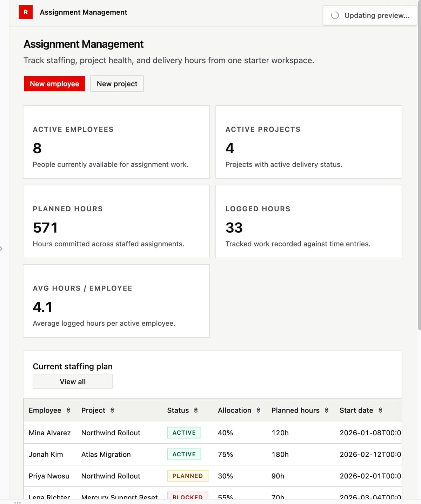
Task: Select the Logged Hours card
Action: (309, 222)
